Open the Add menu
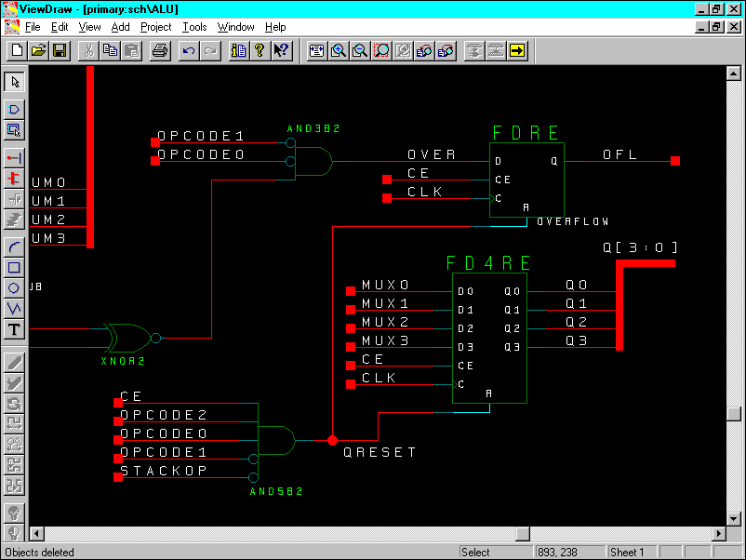This screenshot has height=560, width=746. pyautogui.click(x=120, y=27)
